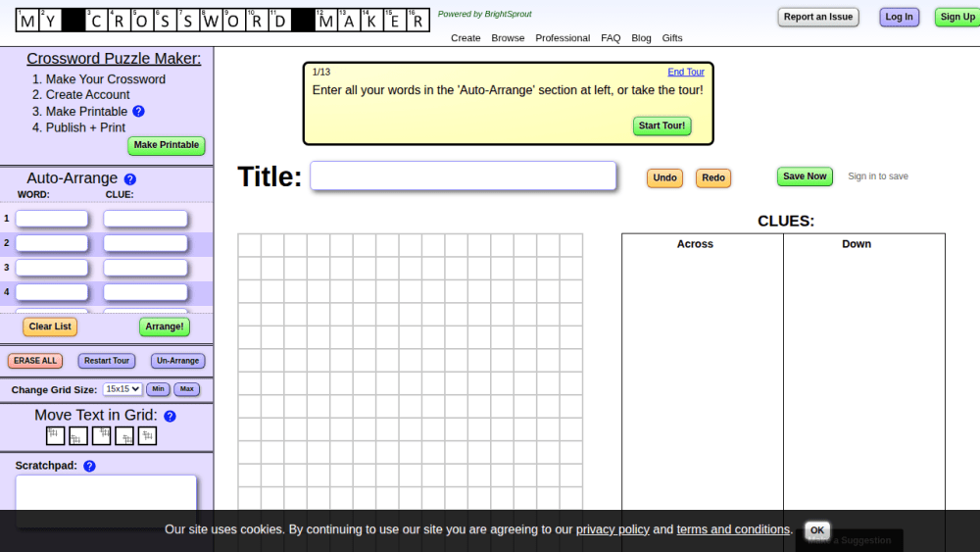Open the FAQ page
Image resolution: width=980 pixels, height=552 pixels.
point(611,38)
